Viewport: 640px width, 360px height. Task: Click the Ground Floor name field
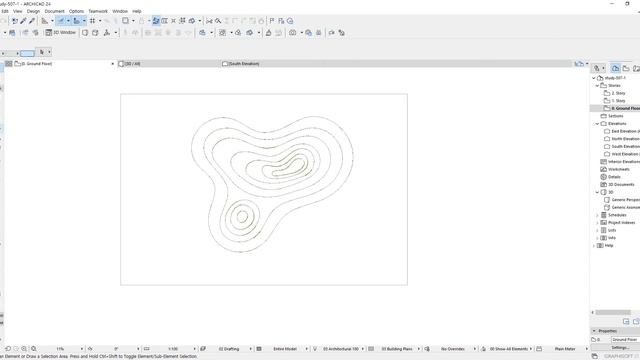click(625, 340)
